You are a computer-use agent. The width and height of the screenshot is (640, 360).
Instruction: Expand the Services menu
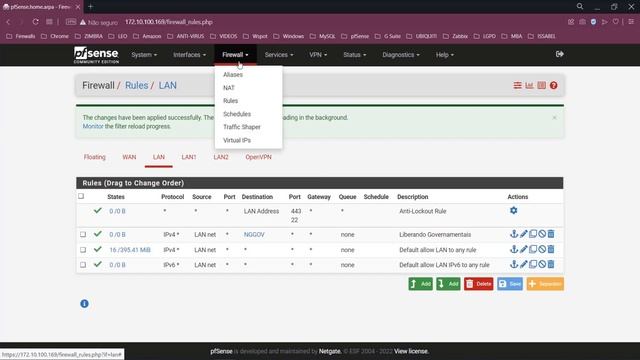point(279,55)
